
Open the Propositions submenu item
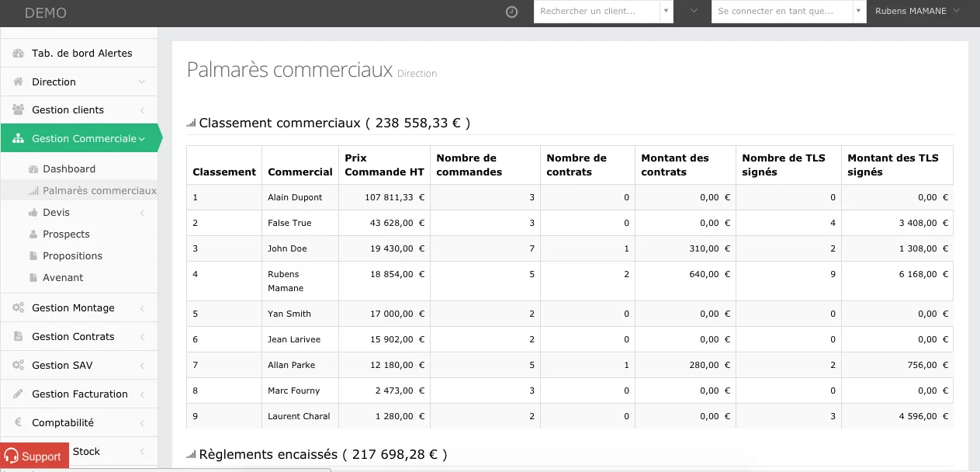click(x=72, y=255)
